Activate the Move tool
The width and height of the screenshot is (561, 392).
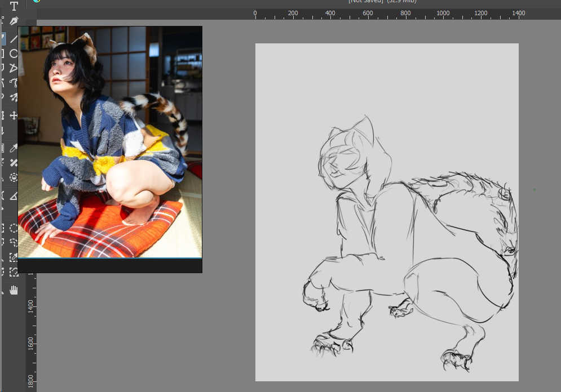click(14, 115)
